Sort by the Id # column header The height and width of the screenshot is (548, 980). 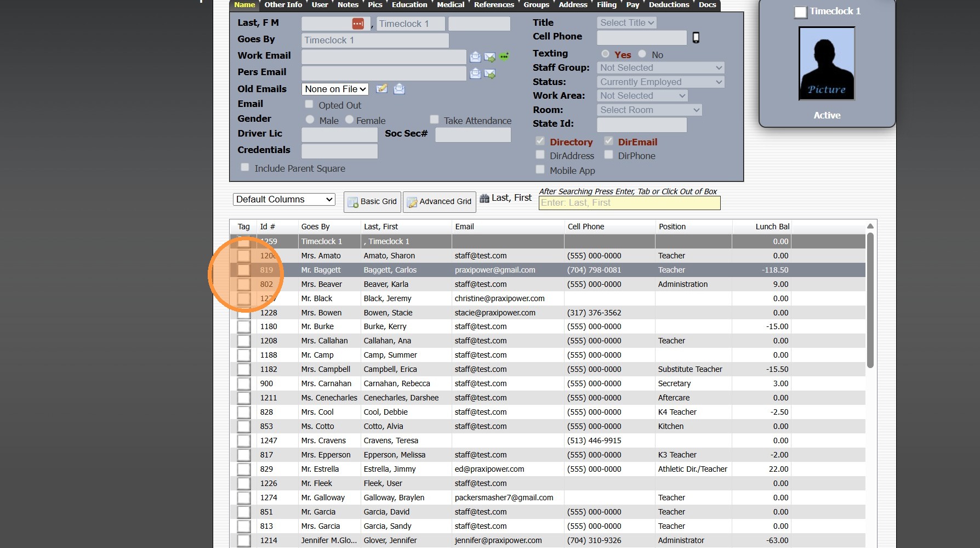[x=267, y=227]
